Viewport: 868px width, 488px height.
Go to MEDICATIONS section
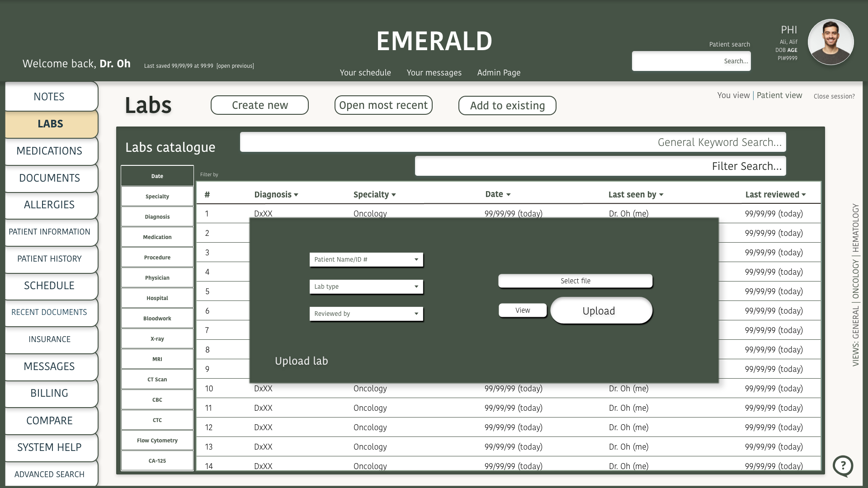point(51,151)
